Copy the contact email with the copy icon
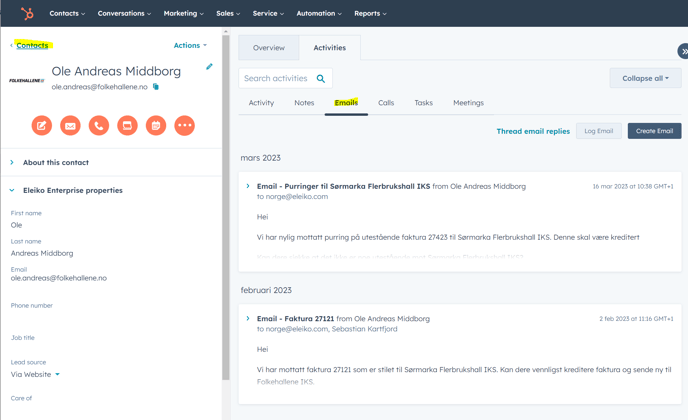688x420 pixels. (x=156, y=87)
